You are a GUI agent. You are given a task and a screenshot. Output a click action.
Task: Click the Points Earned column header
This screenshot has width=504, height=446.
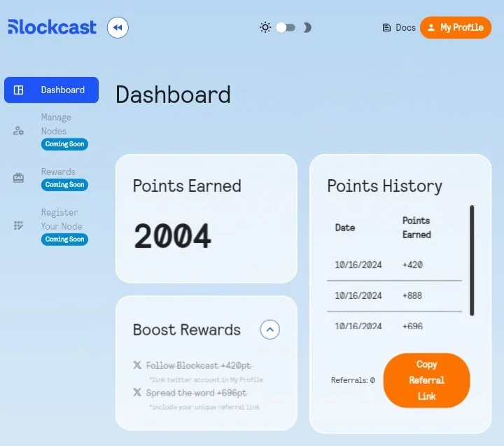(x=416, y=228)
